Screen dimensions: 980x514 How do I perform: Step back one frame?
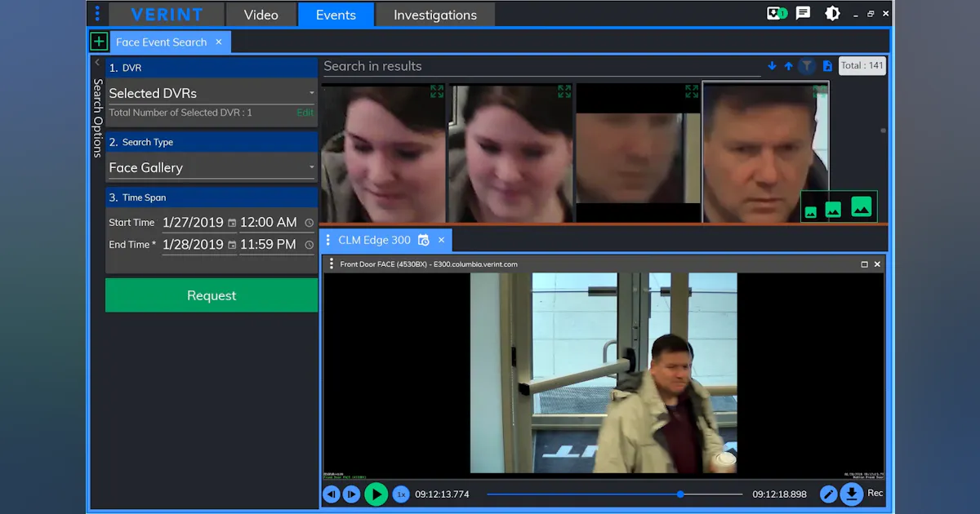(x=332, y=494)
